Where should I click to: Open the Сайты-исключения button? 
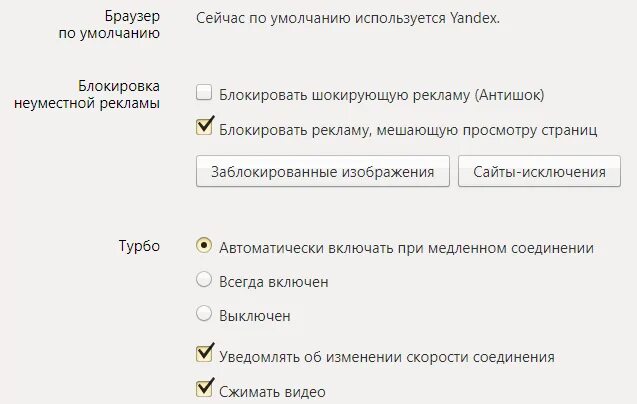(539, 171)
